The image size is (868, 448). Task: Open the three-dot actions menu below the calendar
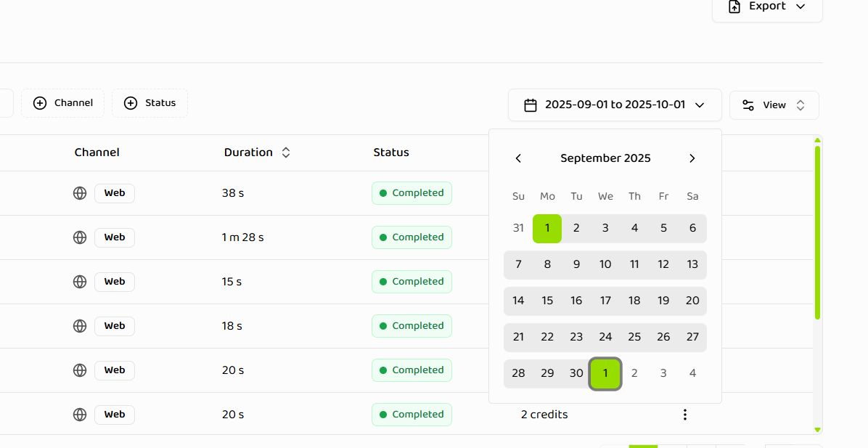point(684,414)
